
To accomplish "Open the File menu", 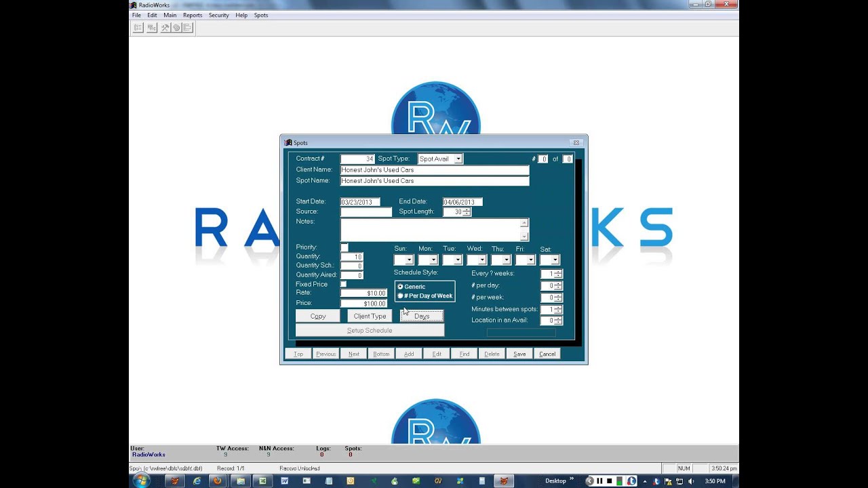I will click(136, 15).
